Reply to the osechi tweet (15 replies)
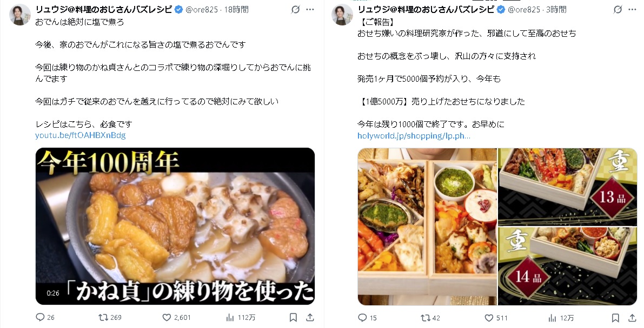The image size is (644, 328). pyautogui.click(x=367, y=318)
